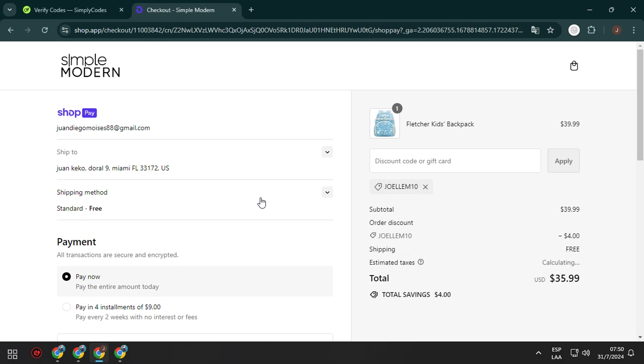644x364 pixels.
Task: Open the network tray icon
Action: (574, 353)
